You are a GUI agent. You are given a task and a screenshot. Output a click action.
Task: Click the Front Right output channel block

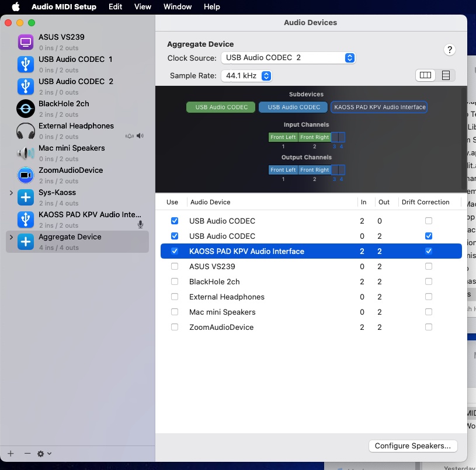tap(314, 170)
